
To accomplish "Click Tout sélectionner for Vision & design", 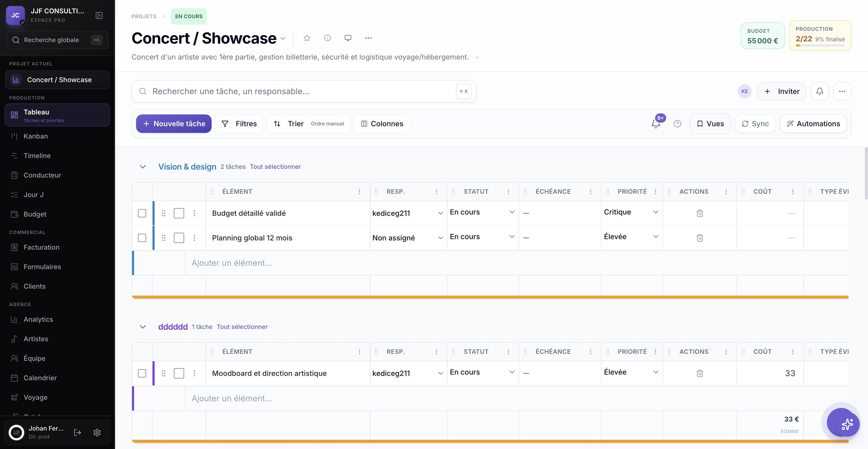I will coord(275,167).
